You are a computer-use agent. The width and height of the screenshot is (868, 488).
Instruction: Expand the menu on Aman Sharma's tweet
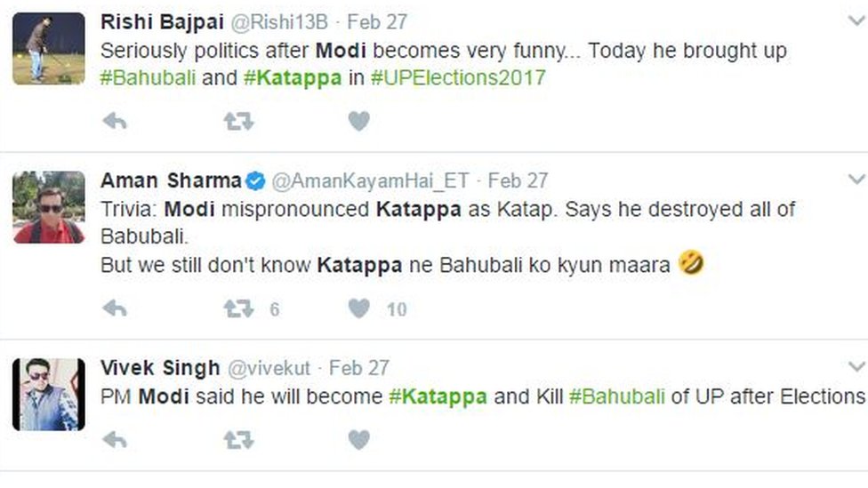point(856,180)
